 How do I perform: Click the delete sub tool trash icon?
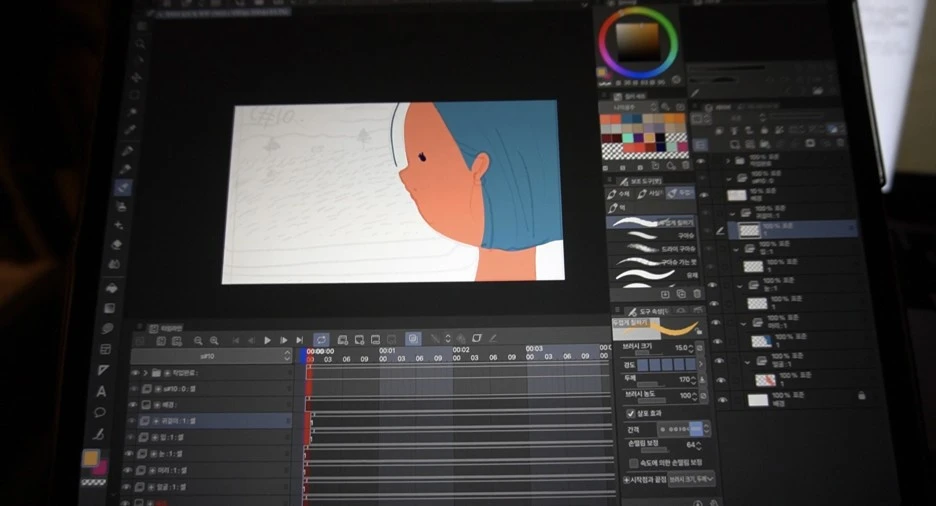tap(697, 294)
